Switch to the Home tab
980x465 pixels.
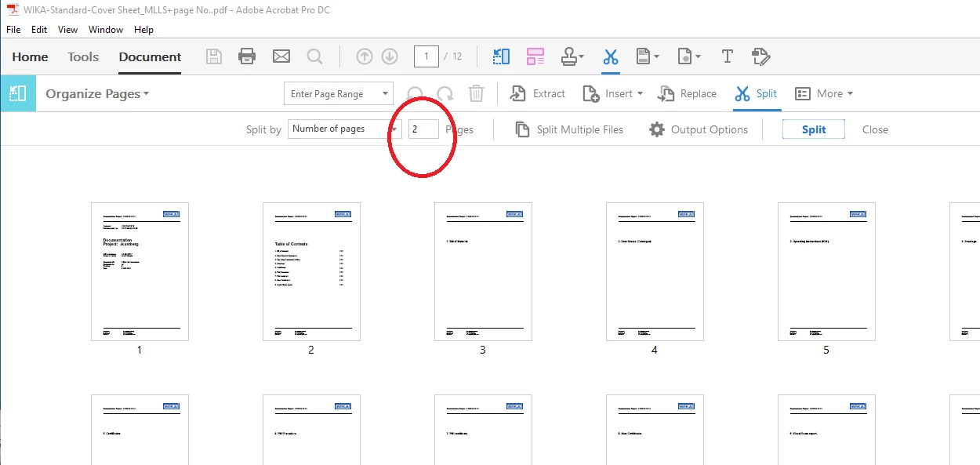coord(30,56)
